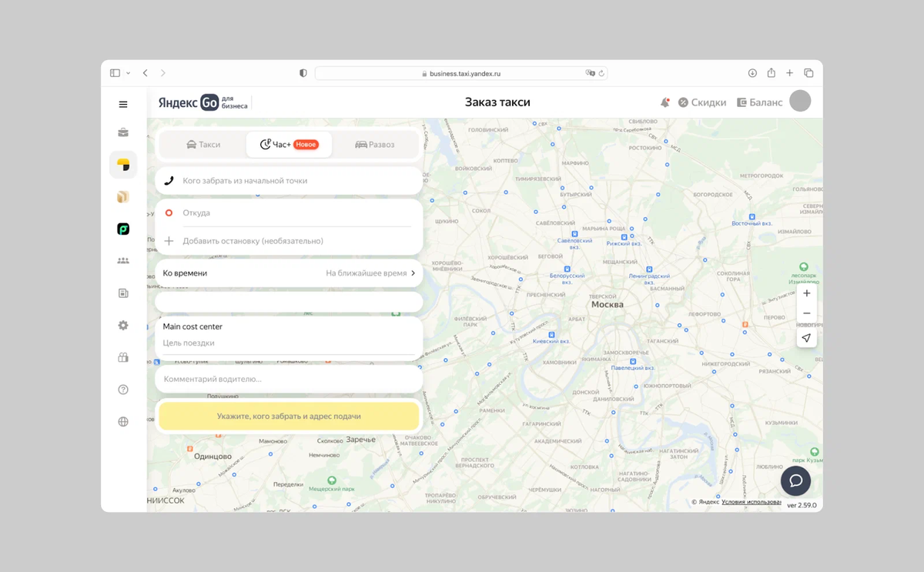The width and height of the screenshot is (924, 572).
Task: Open Условия использования link on map
Action: pos(751,502)
